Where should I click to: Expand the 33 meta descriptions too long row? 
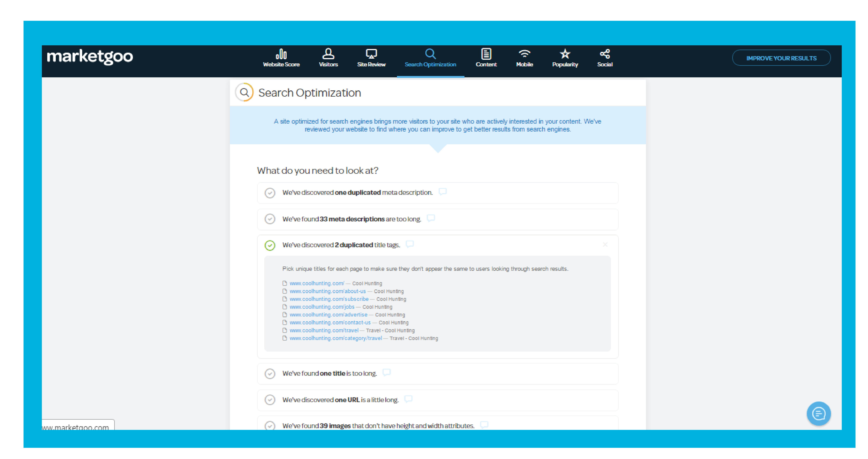(x=438, y=219)
